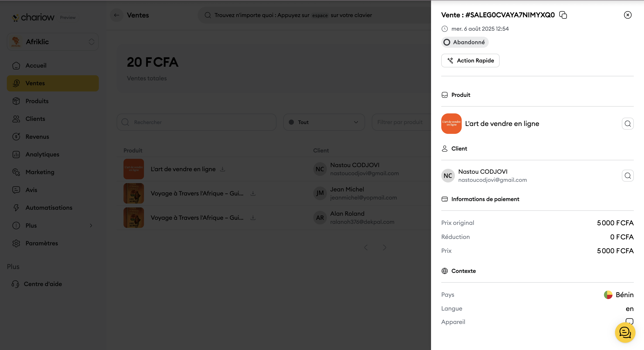This screenshot has width=644, height=350.
Task: Click the Abandonné status badge
Action: point(465,42)
